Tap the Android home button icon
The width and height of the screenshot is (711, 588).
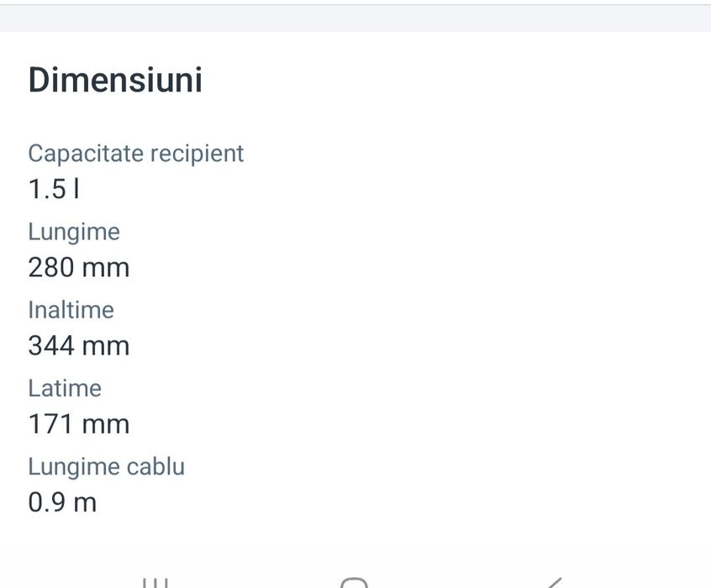(x=354, y=583)
